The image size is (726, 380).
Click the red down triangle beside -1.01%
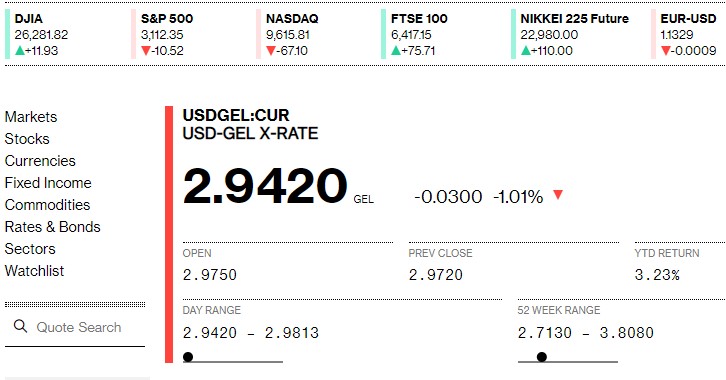(558, 194)
